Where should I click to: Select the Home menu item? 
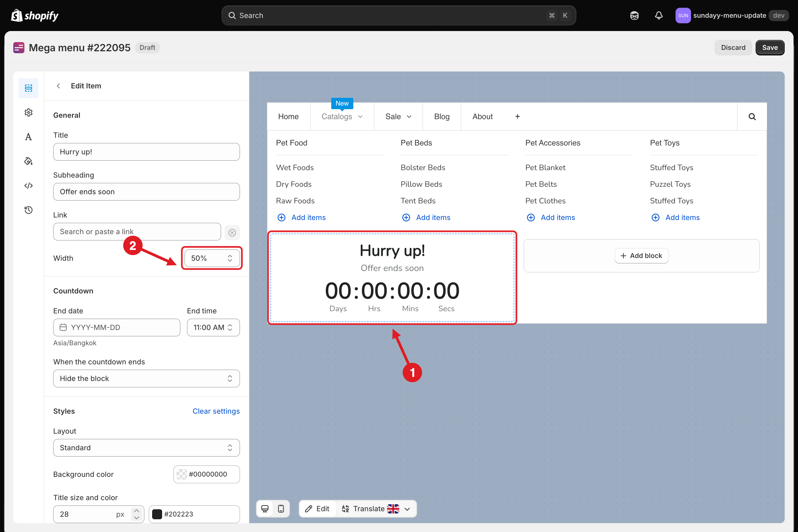click(x=288, y=116)
